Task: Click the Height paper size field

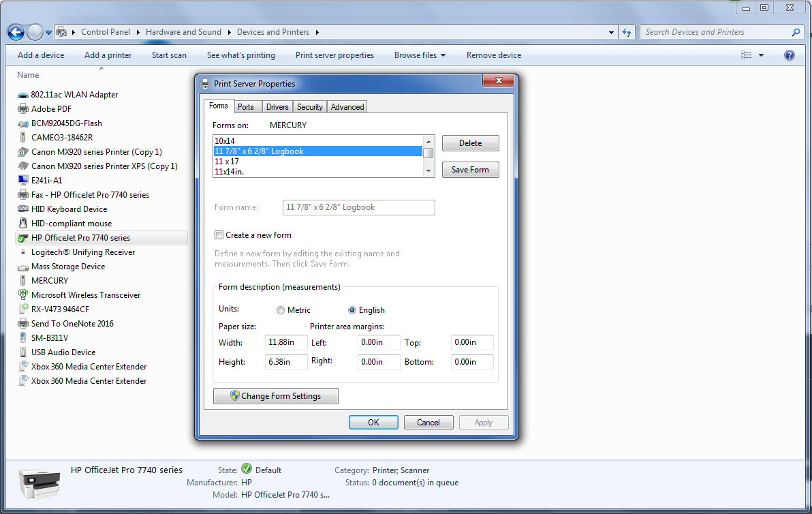Action: 286,362
